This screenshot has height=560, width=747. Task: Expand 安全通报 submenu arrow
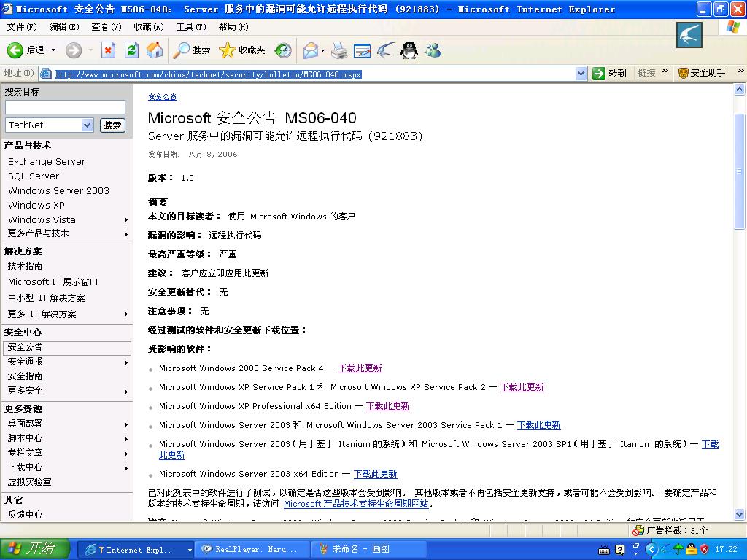[126, 363]
